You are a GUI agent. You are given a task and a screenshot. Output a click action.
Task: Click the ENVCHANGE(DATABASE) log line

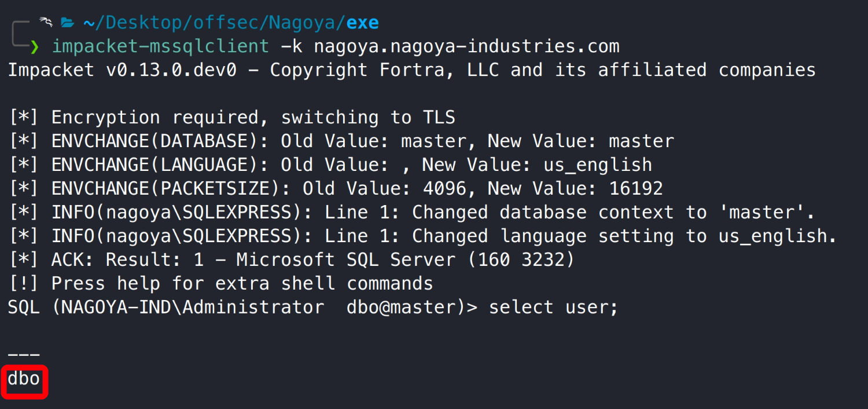(341, 141)
